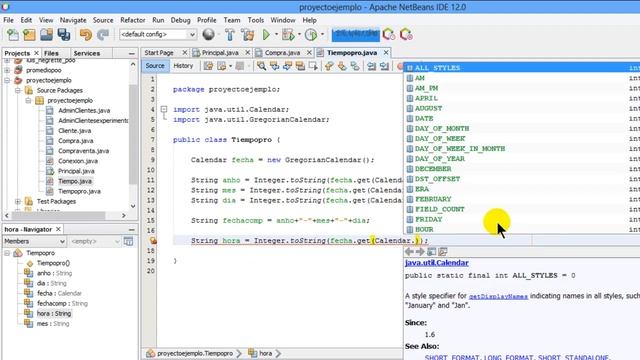Viewport: 640px width, 360px height.
Task: Select Conexion.java in the project tree
Action: coord(78,161)
